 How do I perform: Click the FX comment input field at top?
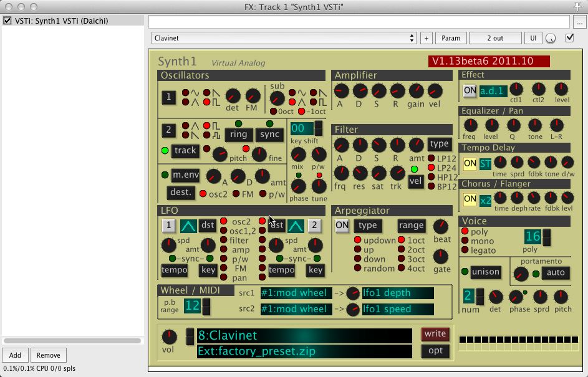359,22
